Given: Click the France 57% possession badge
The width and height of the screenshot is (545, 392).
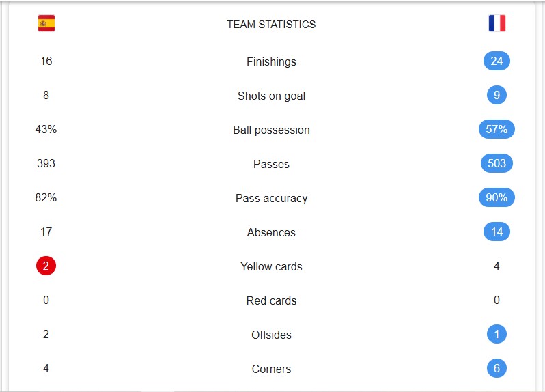Looking at the screenshot, I should coord(497,130).
